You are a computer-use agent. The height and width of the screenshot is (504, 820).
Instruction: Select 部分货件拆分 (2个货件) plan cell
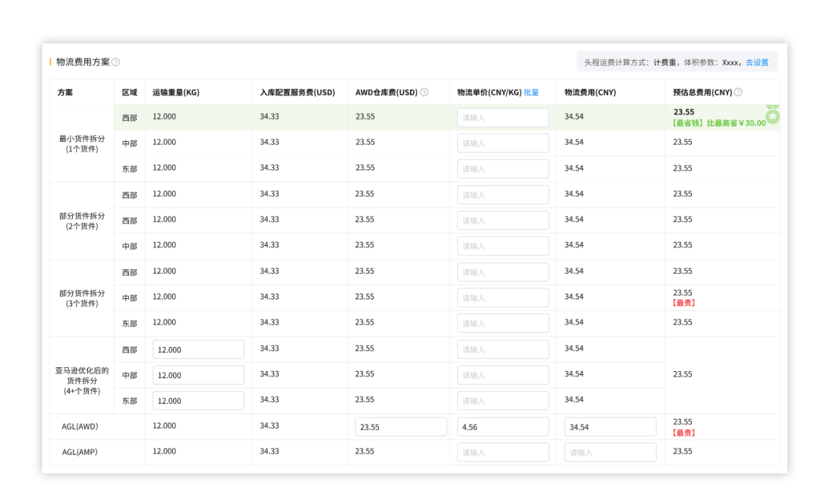81,221
